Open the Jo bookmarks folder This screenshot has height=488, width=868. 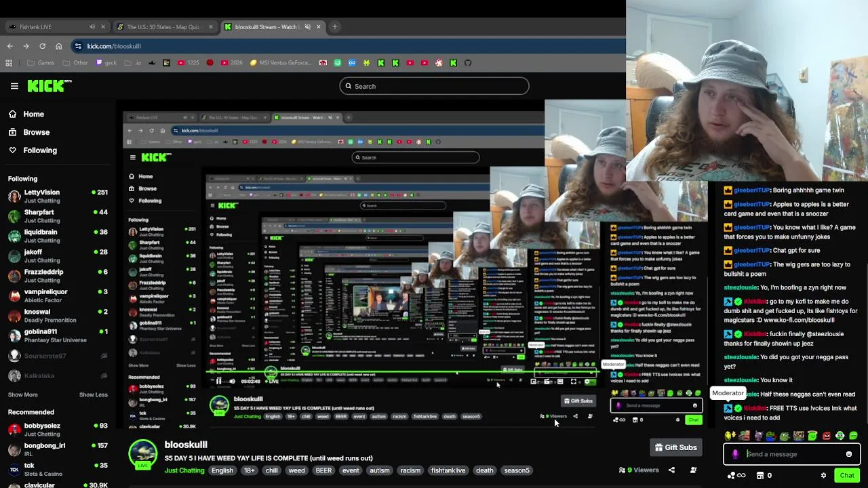(x=133, y=63)
